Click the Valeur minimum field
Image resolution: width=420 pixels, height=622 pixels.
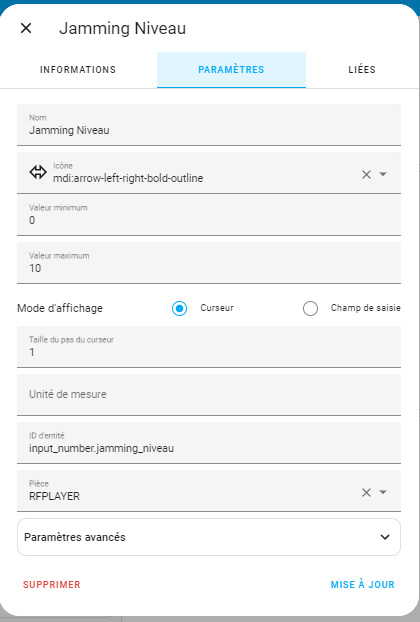(209, 215)
